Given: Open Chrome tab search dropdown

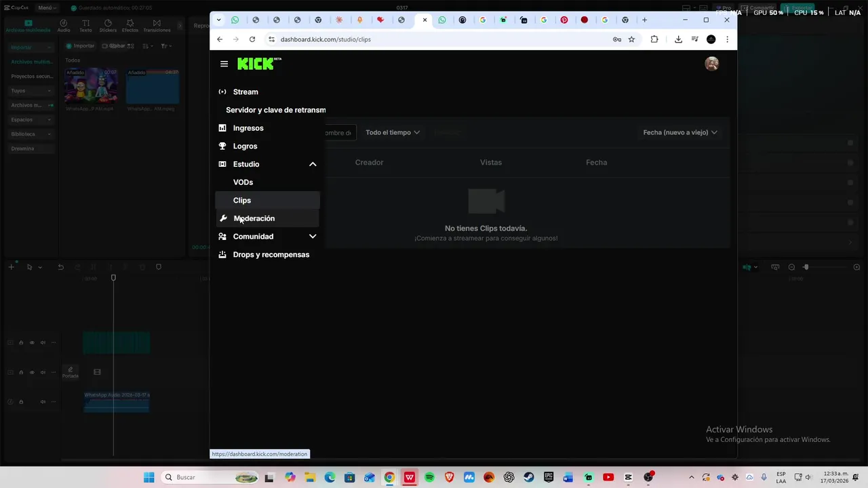Looking at the screenshot, I should click(x=218, y=20).
